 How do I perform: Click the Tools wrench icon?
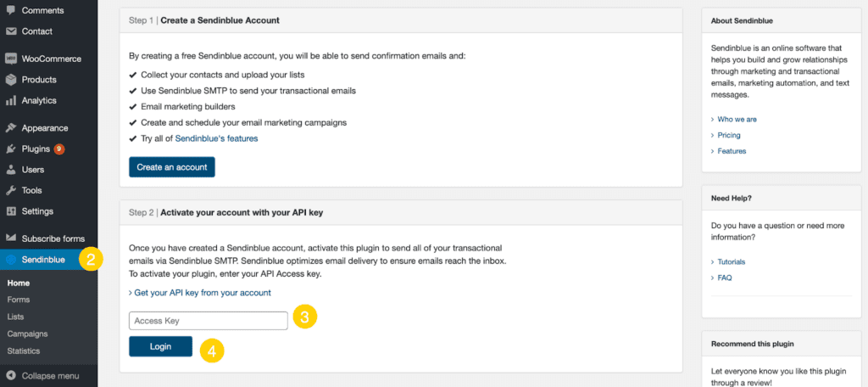click(x=10, y=191)
